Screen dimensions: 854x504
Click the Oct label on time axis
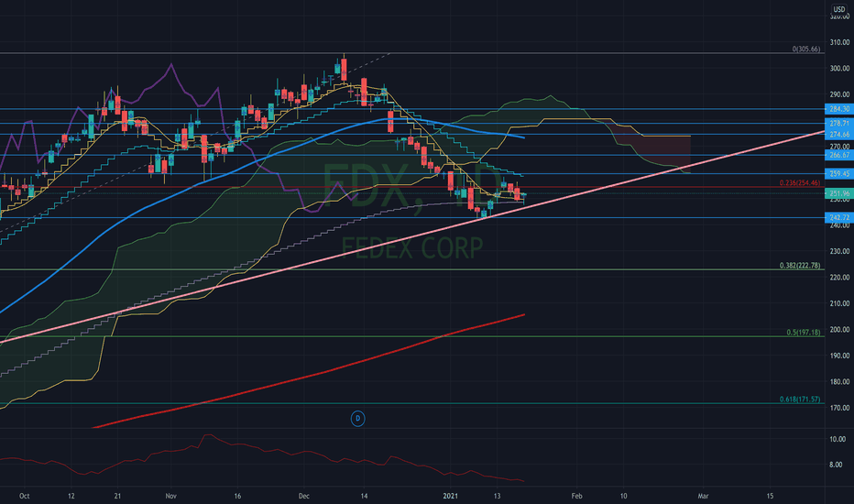(x=24, y=496)
